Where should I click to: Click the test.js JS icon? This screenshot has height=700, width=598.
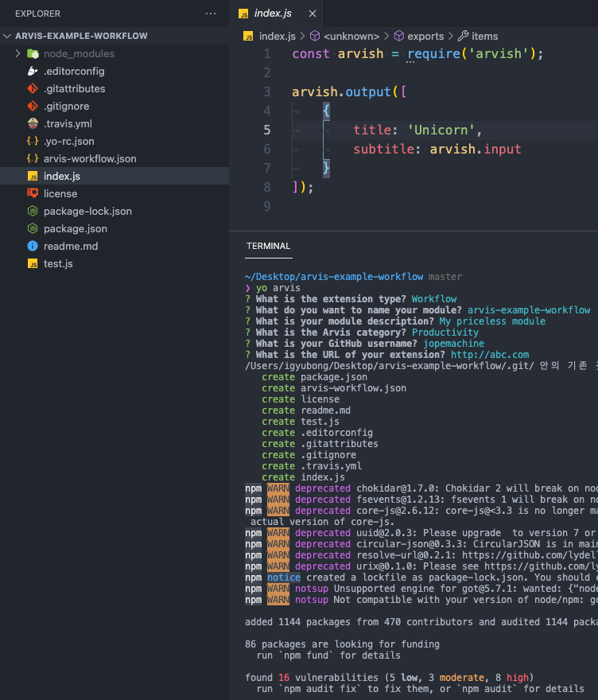tap(33, 263)
